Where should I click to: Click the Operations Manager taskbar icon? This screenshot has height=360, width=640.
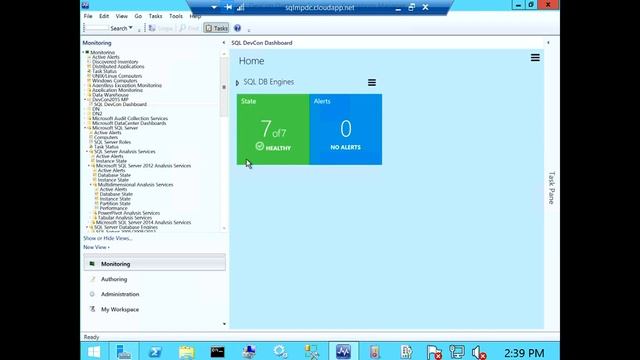coord(343,351)
